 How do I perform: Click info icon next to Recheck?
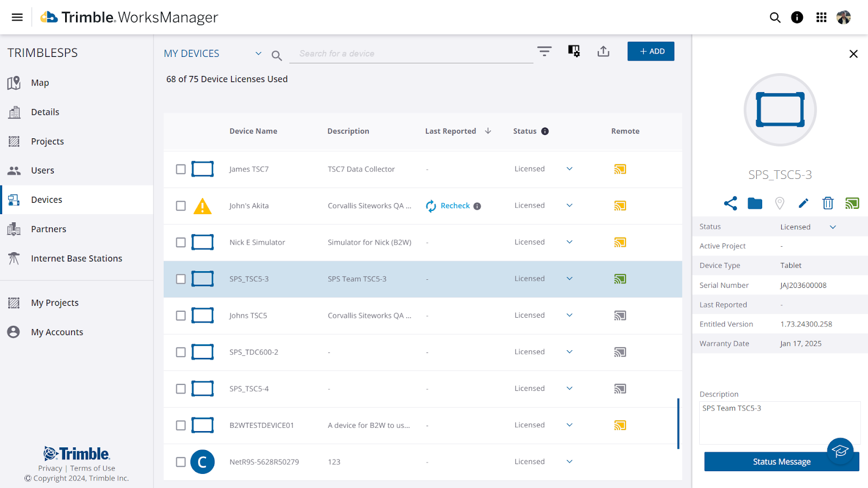[477, 206]
